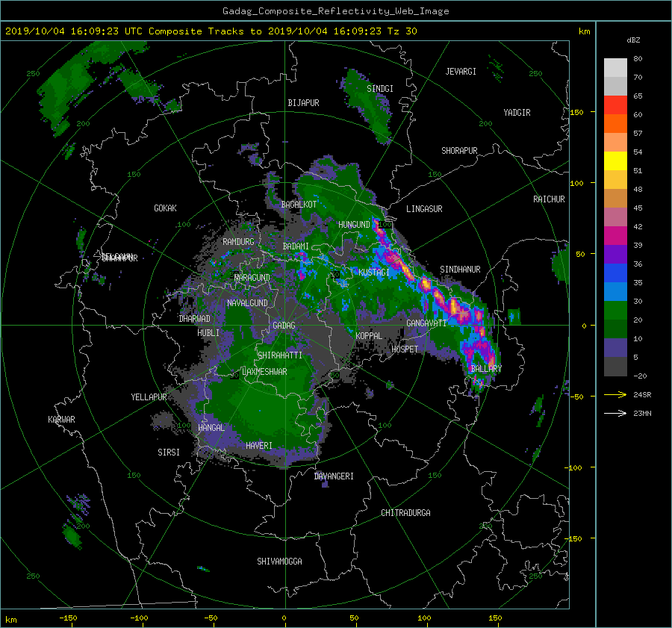Pick the dark gray 5 to -20 dBZ swatch
The height and width of the screenshot is (628, 672).
click(x=615, y=367)
